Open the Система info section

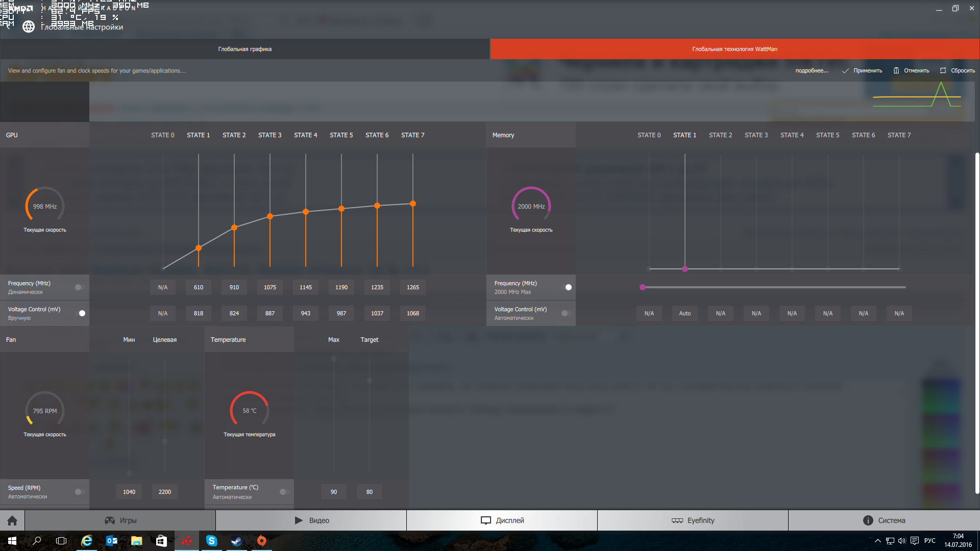(884, 520)
